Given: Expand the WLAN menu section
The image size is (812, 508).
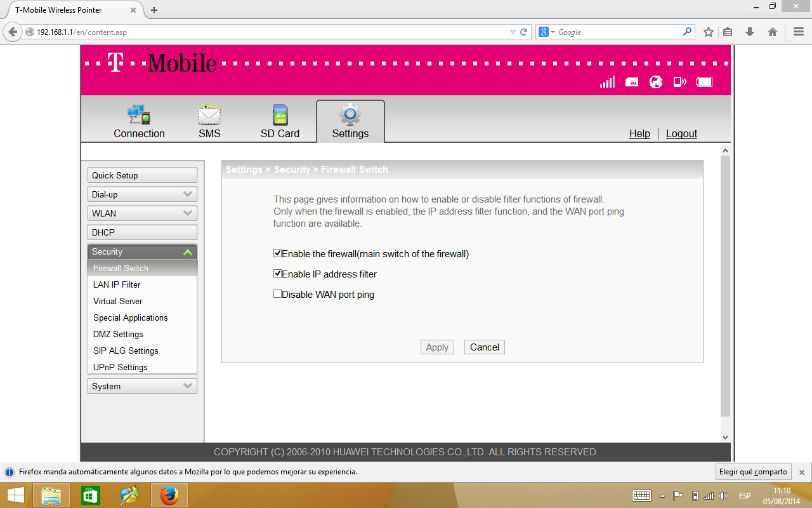Looking at the screenshot, I should 142,213.
